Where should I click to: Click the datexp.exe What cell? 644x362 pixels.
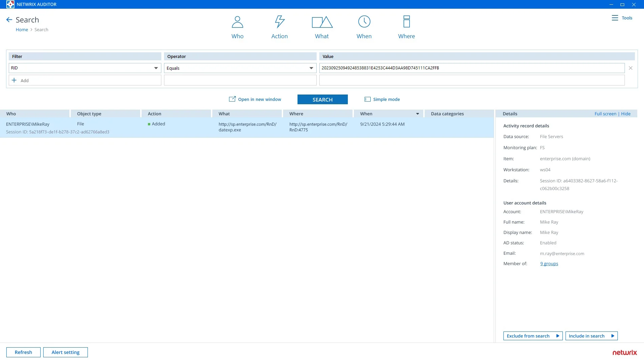[x=248, y=127]
